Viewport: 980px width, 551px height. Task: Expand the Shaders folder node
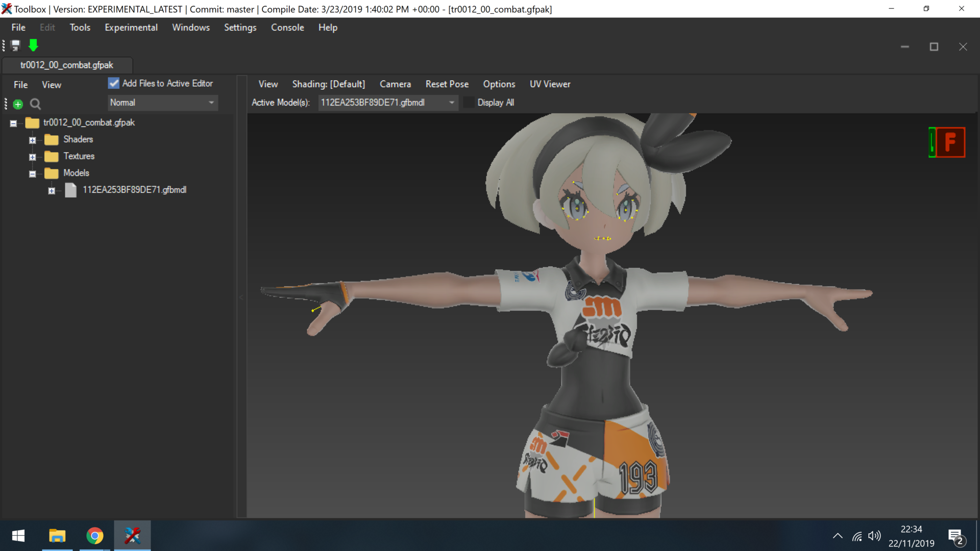32,140
